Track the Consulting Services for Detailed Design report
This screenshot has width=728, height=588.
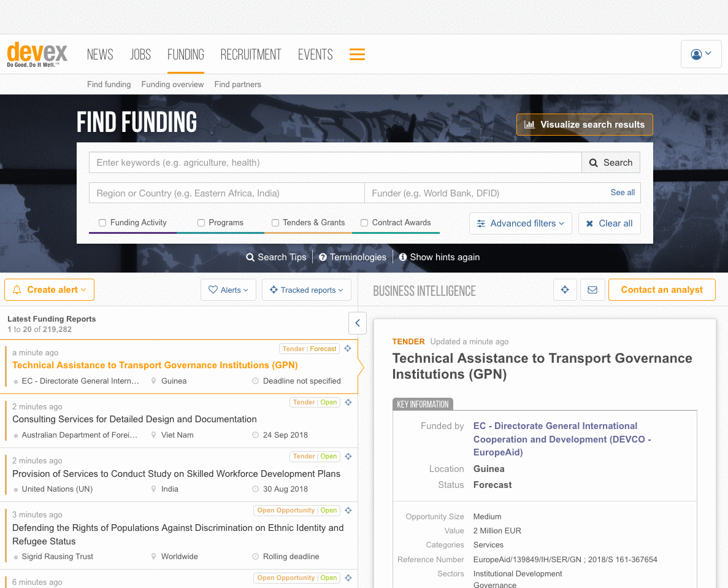tap(348, 403)
